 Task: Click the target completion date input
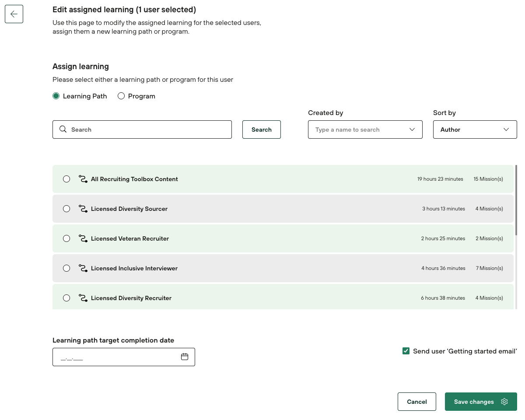(116, 357)
